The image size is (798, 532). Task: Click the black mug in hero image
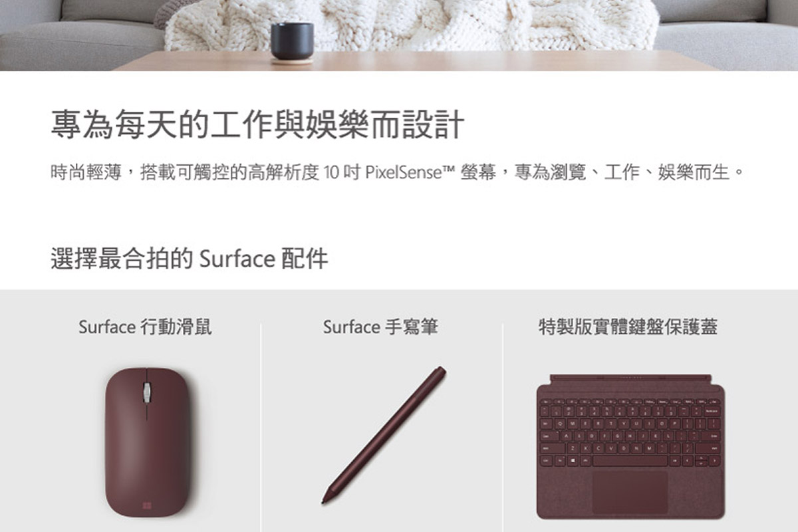pos(292,43)
